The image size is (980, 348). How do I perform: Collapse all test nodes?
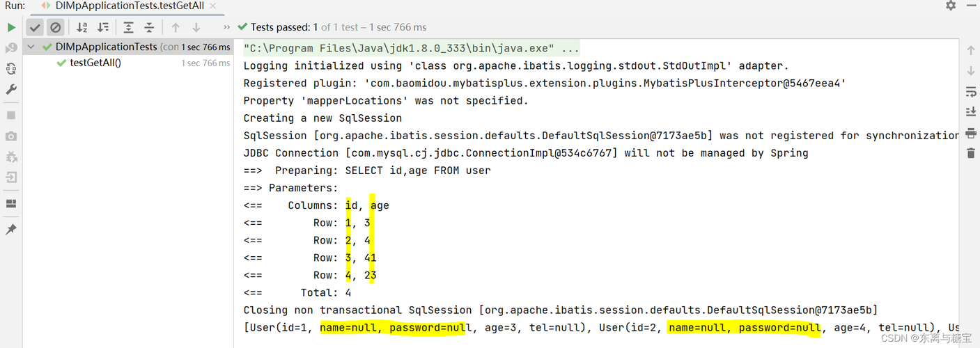(x=149, y=27)
